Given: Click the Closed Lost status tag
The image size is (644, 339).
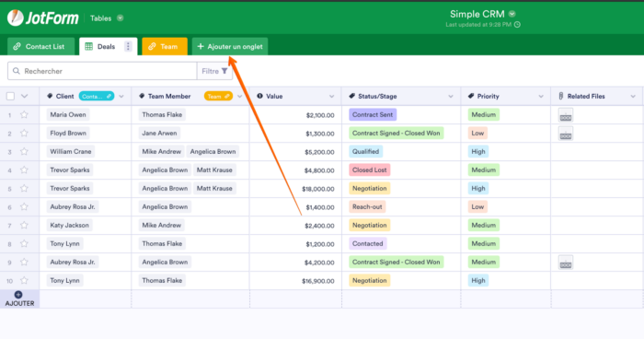Looking at the screenshot, I should tap(369, 169).
